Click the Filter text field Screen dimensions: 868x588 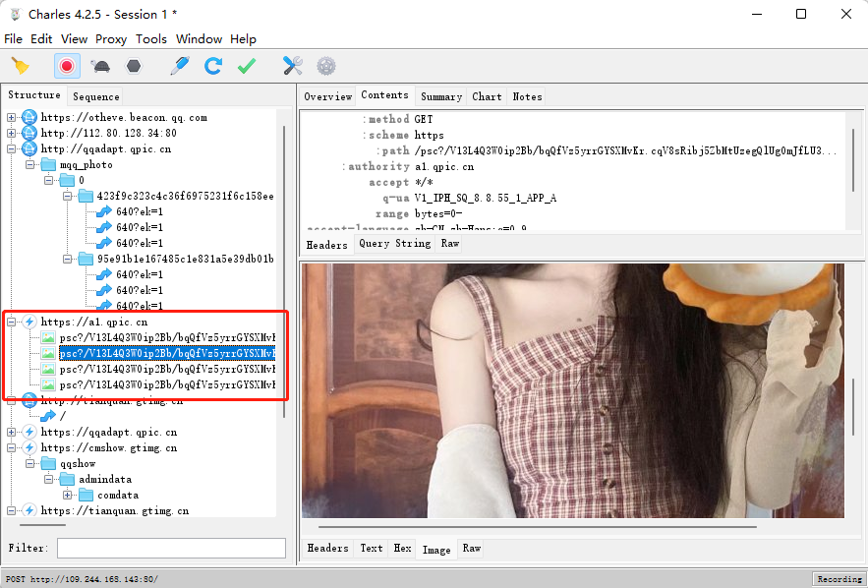(x=171, y=548)
